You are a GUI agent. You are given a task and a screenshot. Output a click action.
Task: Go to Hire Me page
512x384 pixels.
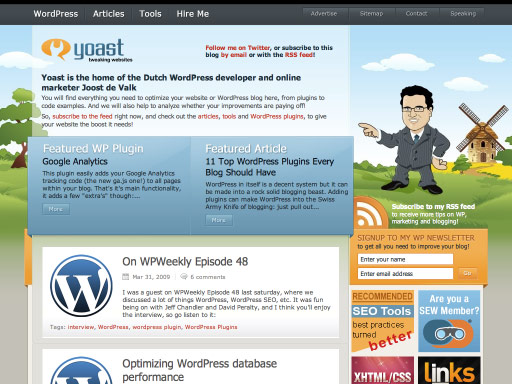(x=193, y=14)
